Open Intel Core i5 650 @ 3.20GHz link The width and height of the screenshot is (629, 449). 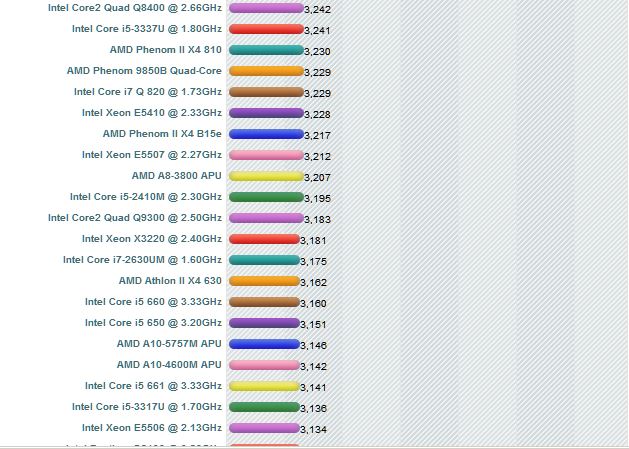tap(153, 323)
